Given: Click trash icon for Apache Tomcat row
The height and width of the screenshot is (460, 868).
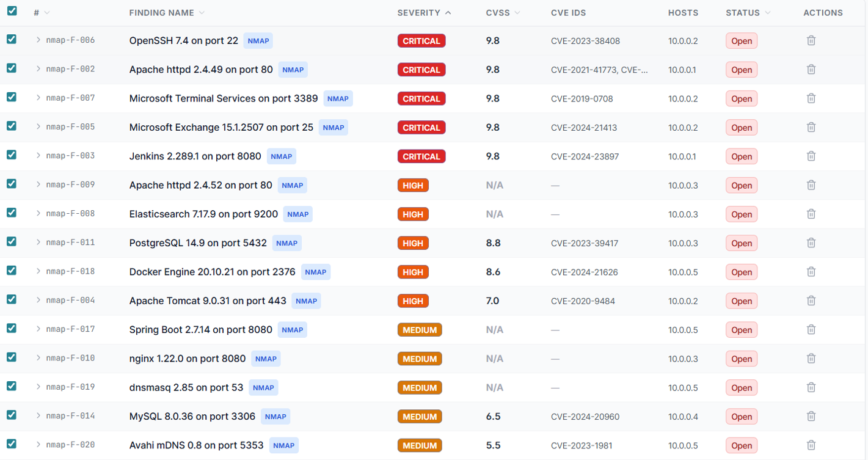Looking at the screenshot, I should (x=811, y=301).
